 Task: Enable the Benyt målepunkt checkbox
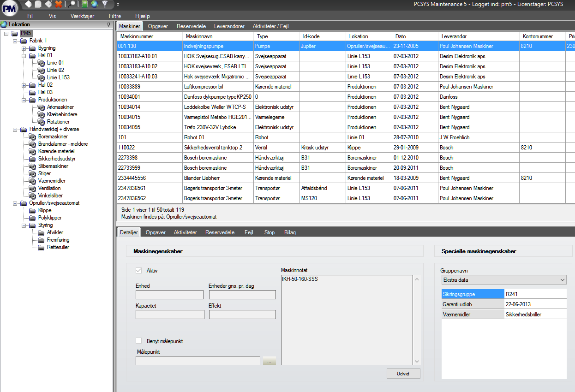[139, 341]
